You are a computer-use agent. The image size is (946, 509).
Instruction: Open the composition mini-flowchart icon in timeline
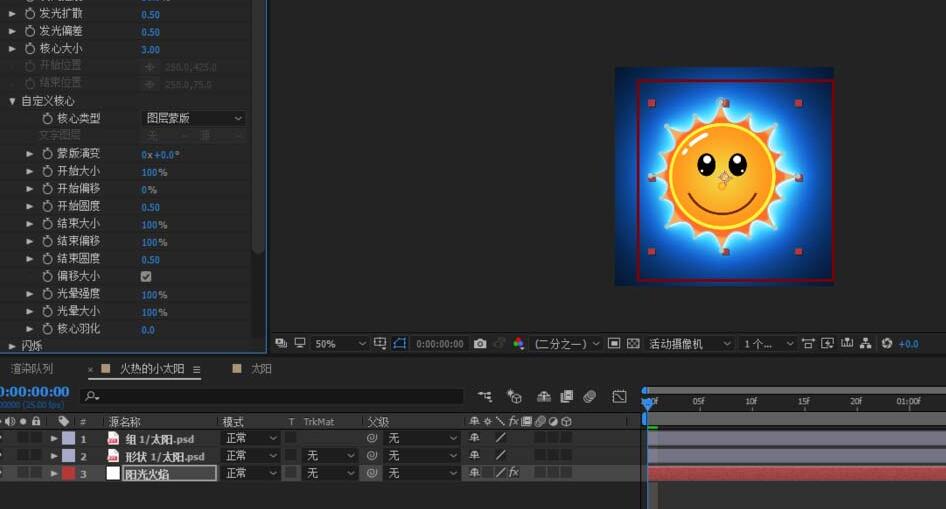pyautogui.click(x=485, y=397)
